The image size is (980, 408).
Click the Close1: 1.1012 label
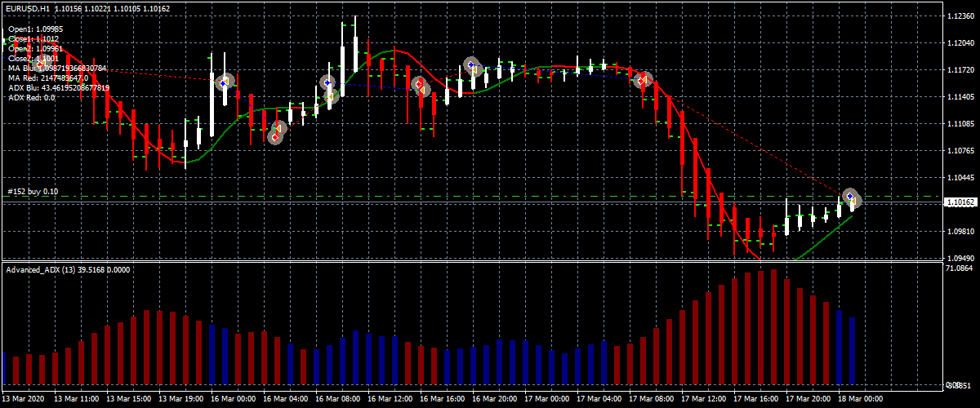point(33,38)
